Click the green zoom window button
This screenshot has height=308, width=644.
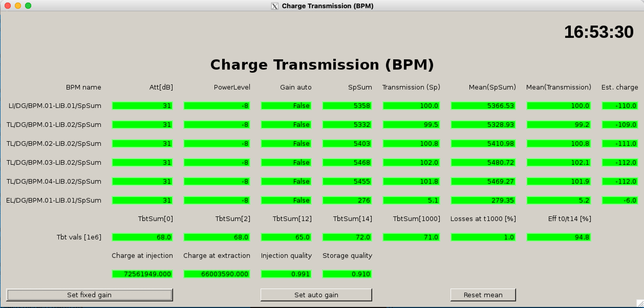click(28, 6)
